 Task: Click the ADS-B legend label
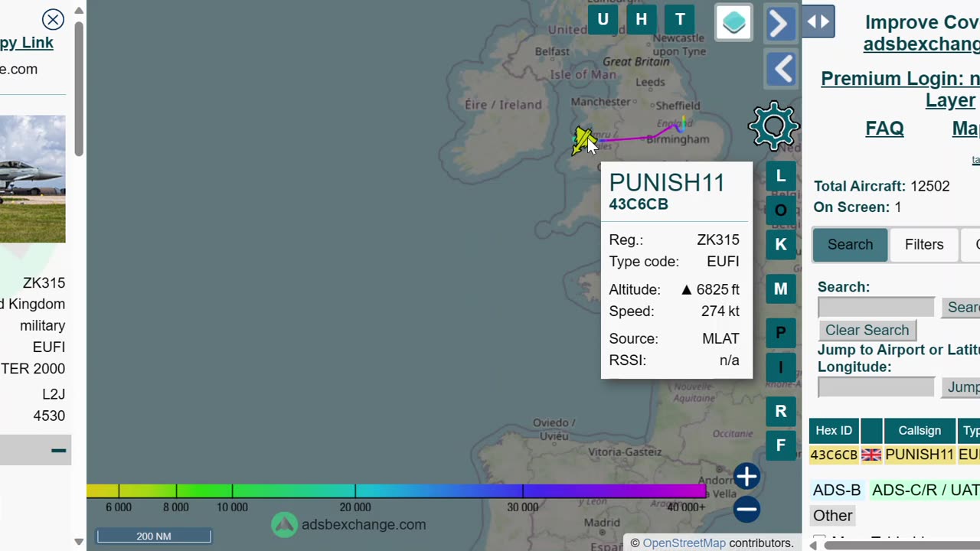837,490
